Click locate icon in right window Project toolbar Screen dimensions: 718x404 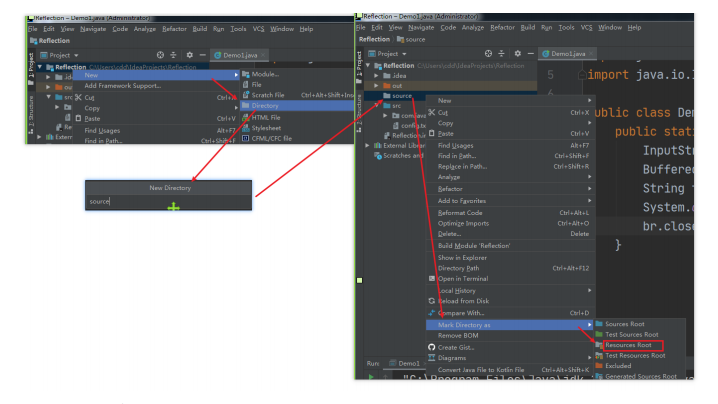point(488,54)
